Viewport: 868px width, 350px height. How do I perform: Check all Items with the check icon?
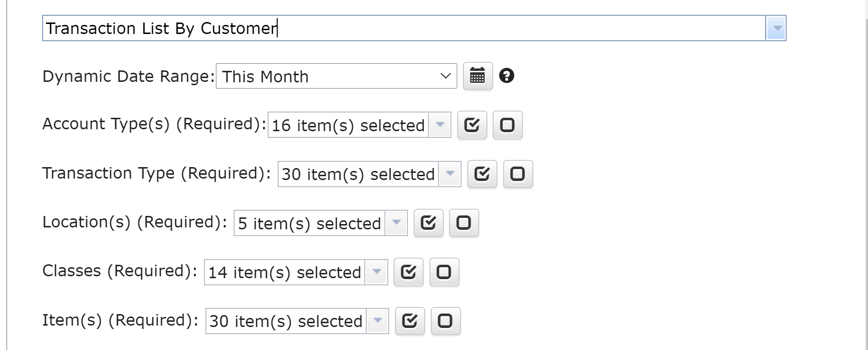[x=410, y=321]
